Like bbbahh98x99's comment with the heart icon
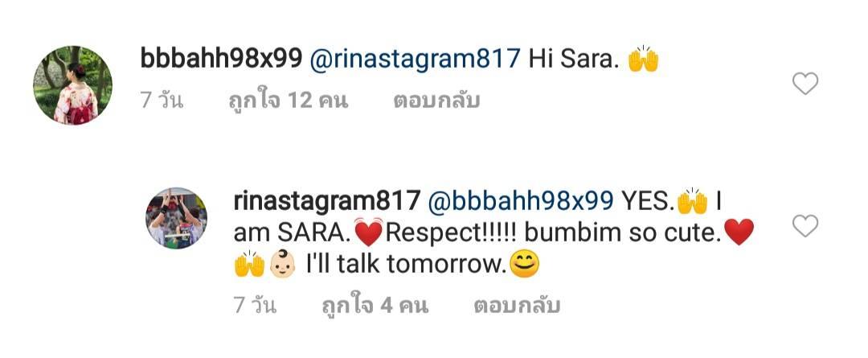 805,84
